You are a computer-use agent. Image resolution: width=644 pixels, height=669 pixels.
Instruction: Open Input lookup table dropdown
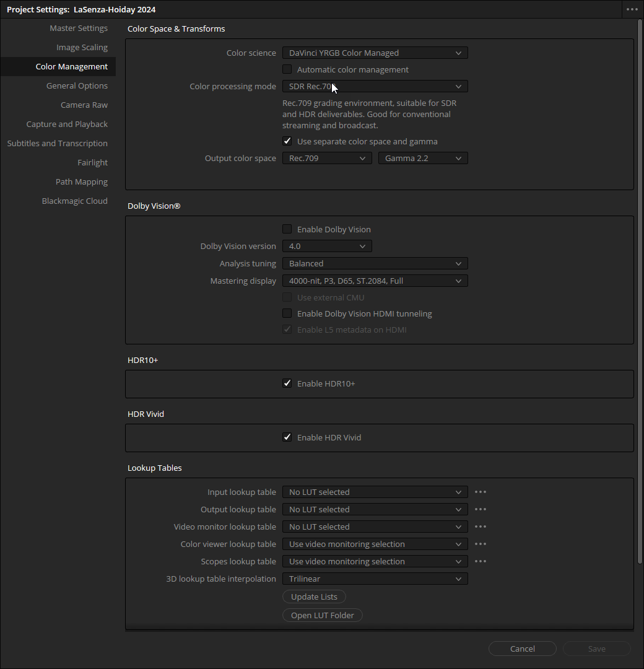click(x=375, y=492)
